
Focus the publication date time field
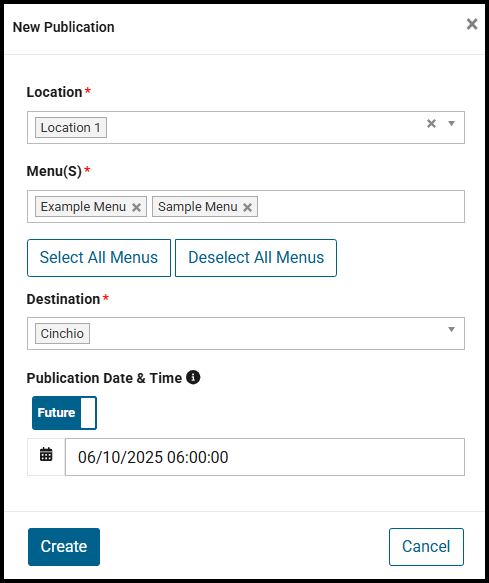point(265,457)
